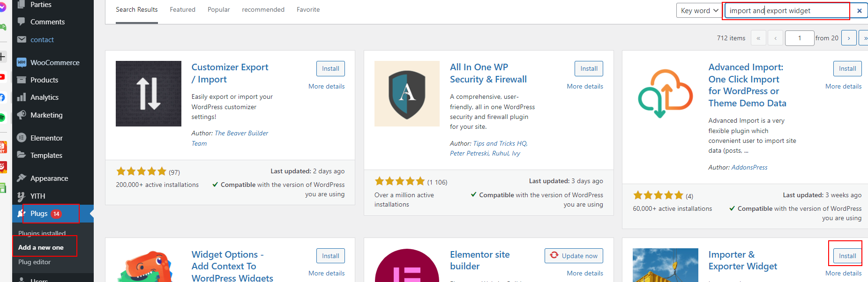This screenshot has width=868, height=282.
Task: Click Update now for Elementor site builder
Action: click(574, 256)
